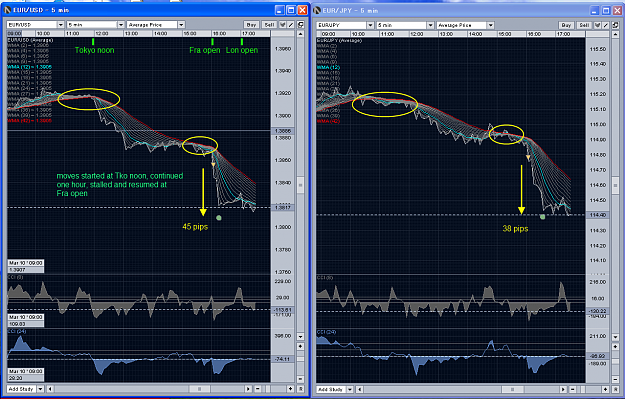Image resolution: width=625 pixels, height=399 pixels.
Task: Click the chart-type icon beside Sell in EUR/USD window
Action: tap(283, 25)
